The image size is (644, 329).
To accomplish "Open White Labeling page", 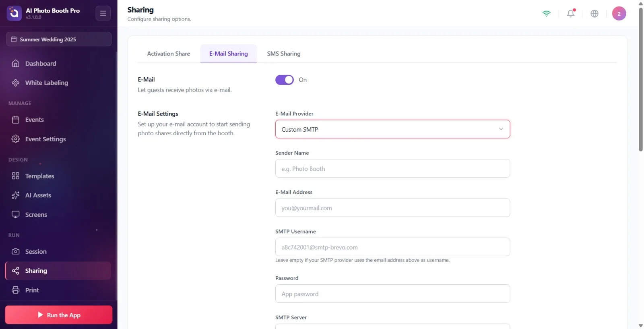I will [x=58, y=83].
